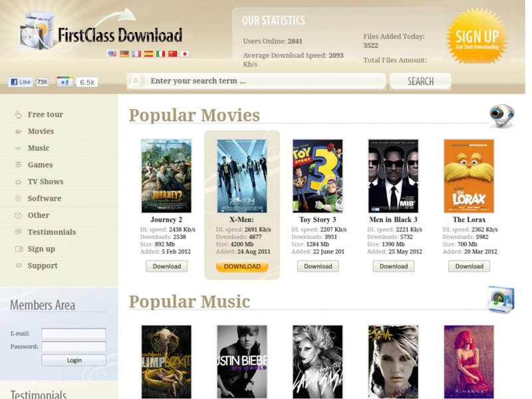Click the Password input field
The height and width of the screenshot is (399, 532).
click(x=74, y=346)
